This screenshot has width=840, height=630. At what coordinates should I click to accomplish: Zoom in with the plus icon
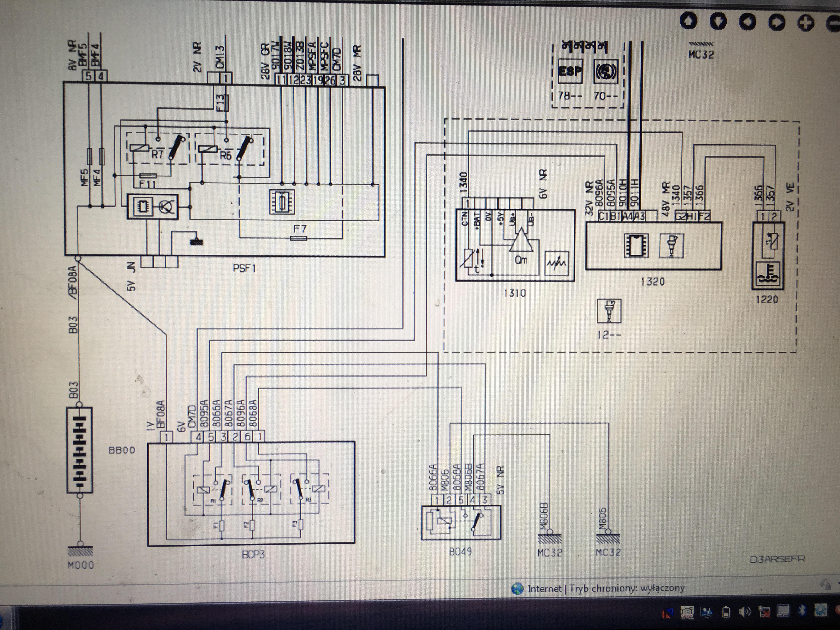tap(806, 23)
